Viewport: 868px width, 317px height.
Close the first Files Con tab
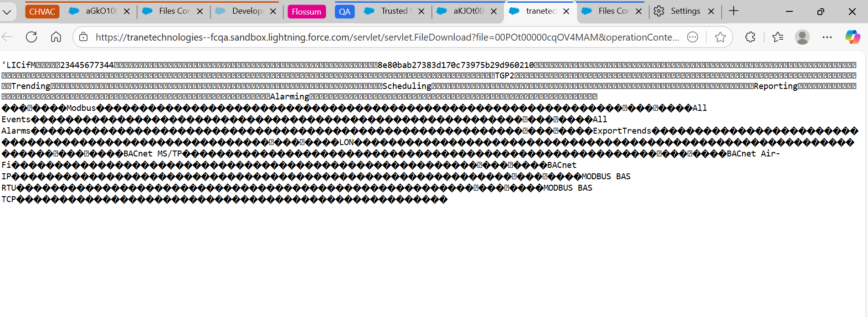(200, 11)
